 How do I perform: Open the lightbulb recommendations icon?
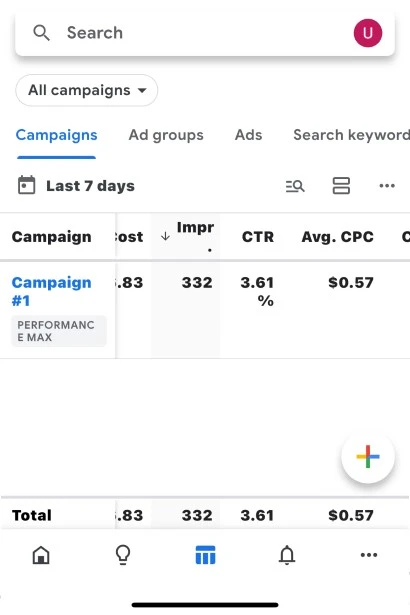123,555
